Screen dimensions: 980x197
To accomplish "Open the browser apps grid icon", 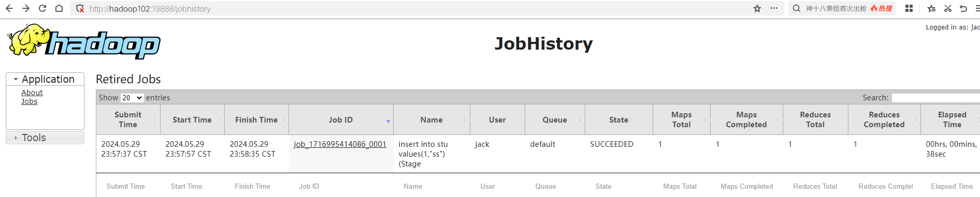I will pyautogui.click(x=909, y=8).
